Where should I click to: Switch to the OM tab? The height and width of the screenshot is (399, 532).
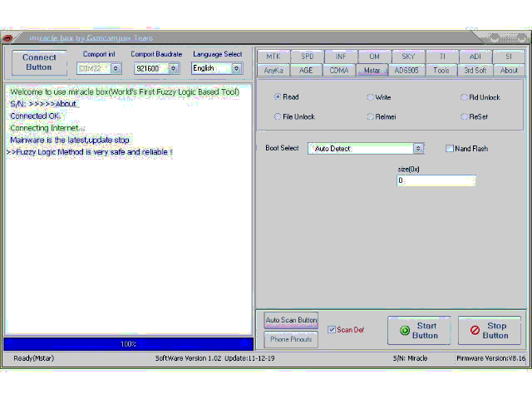point(375,57)
